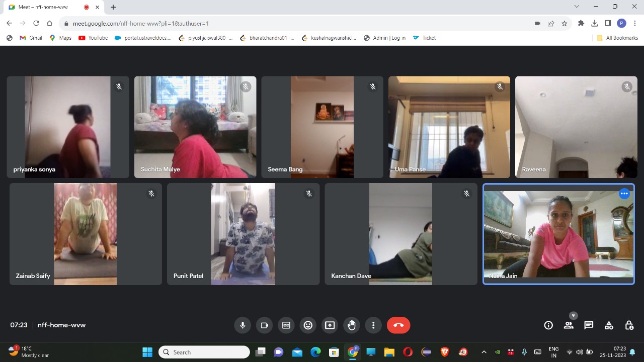Click the Punit Patel video tile

tap(243, 234)
